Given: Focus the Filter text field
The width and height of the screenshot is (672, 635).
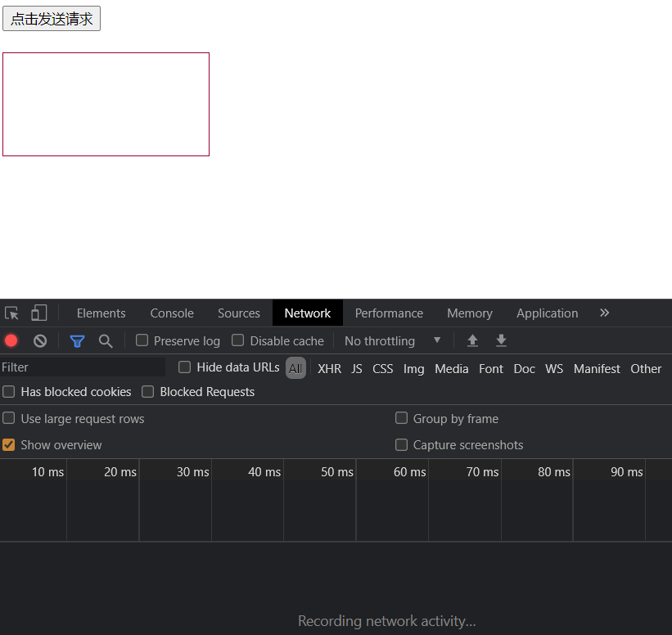Looking at the screenshot, I should pyautogui.click(x=83, y=367).
